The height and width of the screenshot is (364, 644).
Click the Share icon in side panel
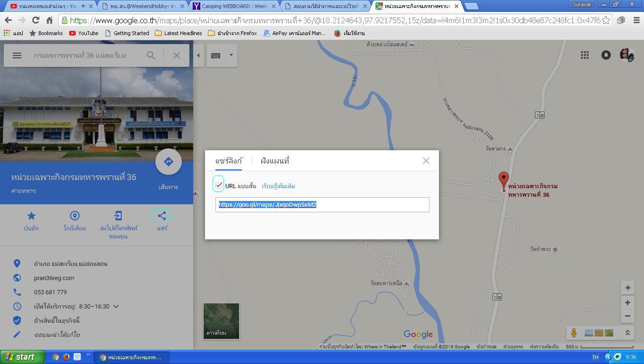(162, 216)
